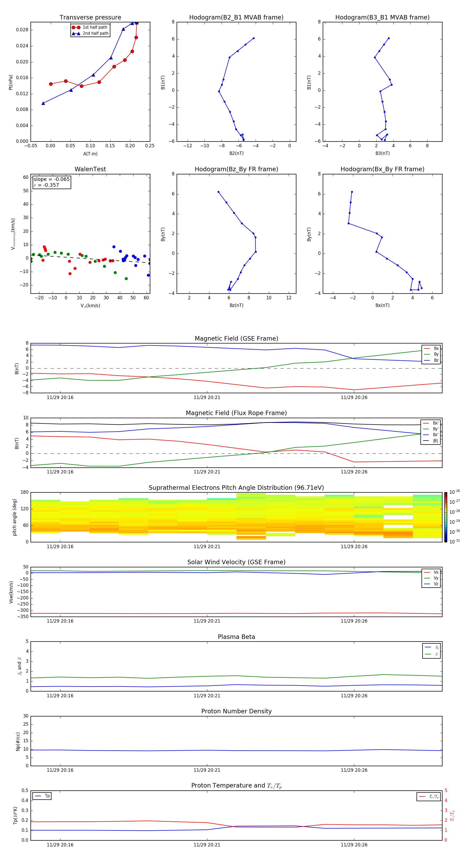This screenshot has width=473, height=868.
Task: Select the '1st half path' legend entry
Action: (90, 27)
